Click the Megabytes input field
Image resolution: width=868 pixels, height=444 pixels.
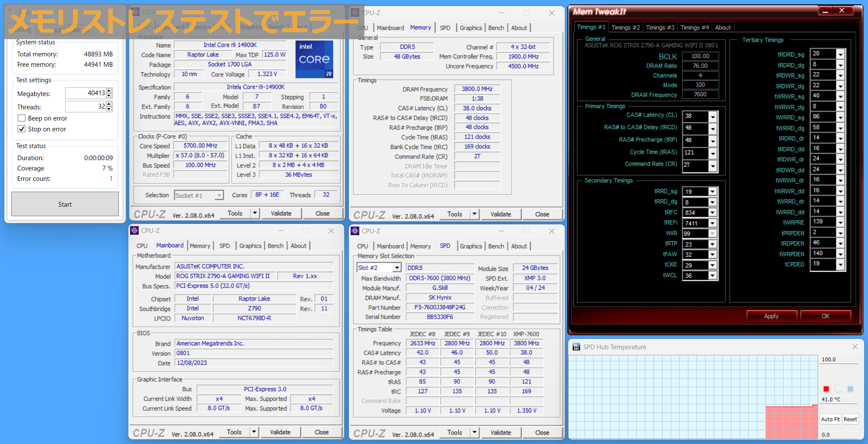click(85, 93)
